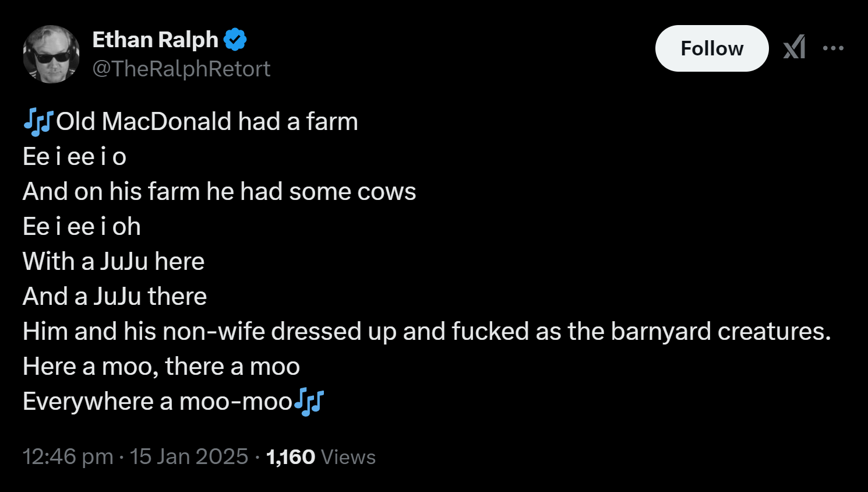Image resolution: width=868 pixels, height=492 pixels.
Task: Click the 'With a JuJu here' line
Action: tap(114, 262)
